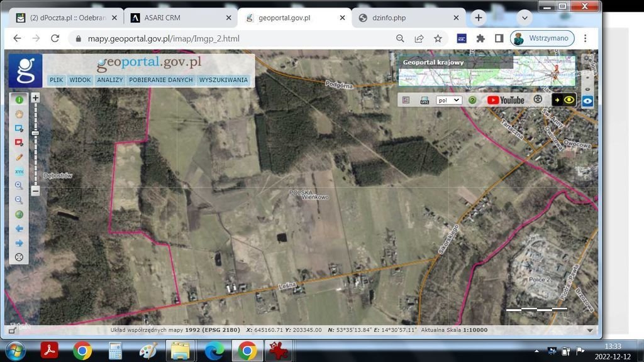The width and height of the screenshot is (644, 362).
Task: Click the XYH coordinates tool
Action: tap(19, 171)
